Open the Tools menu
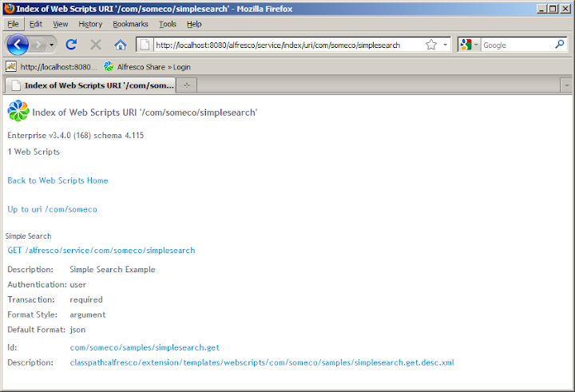Viewport: 575px width, 392px height. coord(168,24)
